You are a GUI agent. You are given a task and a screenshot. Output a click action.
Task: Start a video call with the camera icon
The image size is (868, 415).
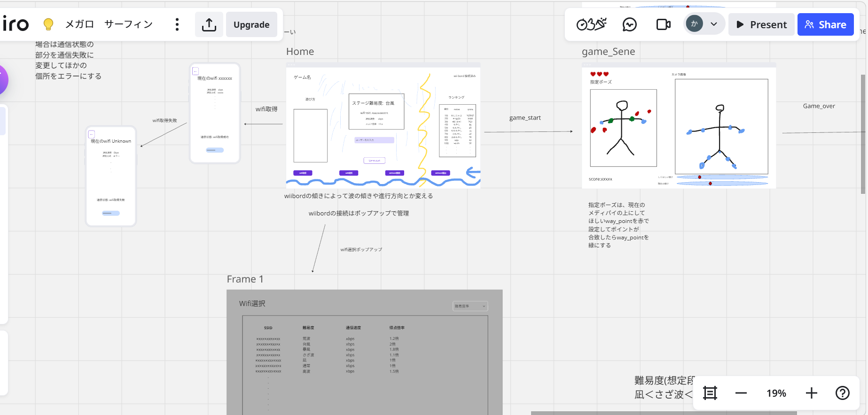tap(663, 24)
